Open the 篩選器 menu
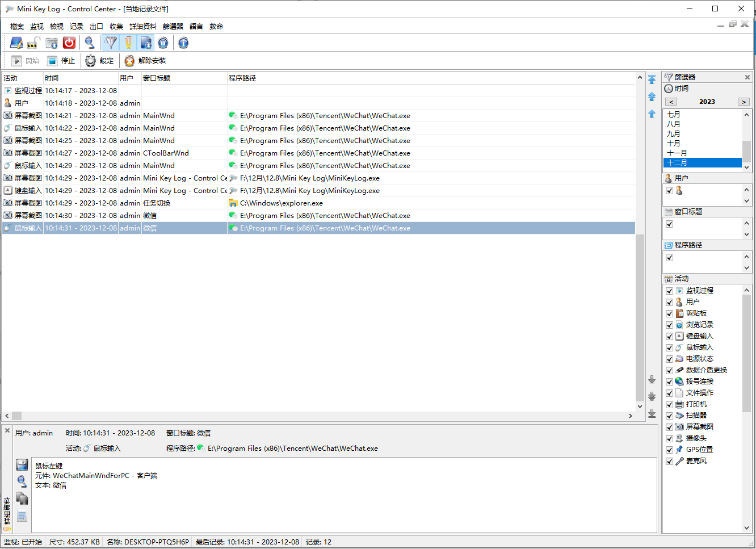Image resolution: width=756 pixels, height=549 pixels. [173, 26]
